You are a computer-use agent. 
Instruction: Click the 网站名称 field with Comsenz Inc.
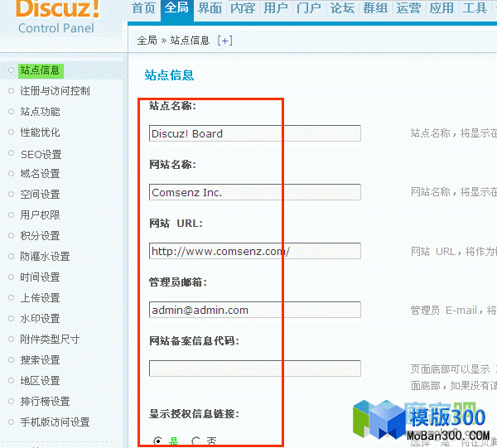255,192
